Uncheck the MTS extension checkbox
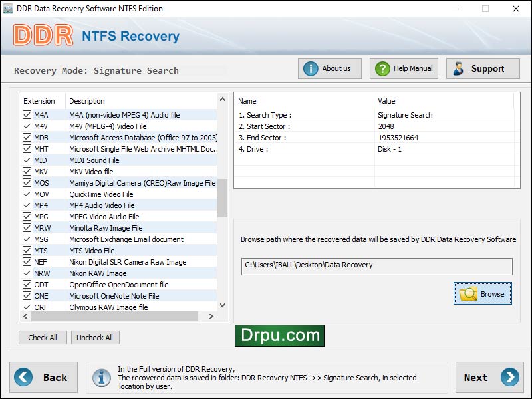Viewport: 532px width, 399px height. (x=27, y=251)
